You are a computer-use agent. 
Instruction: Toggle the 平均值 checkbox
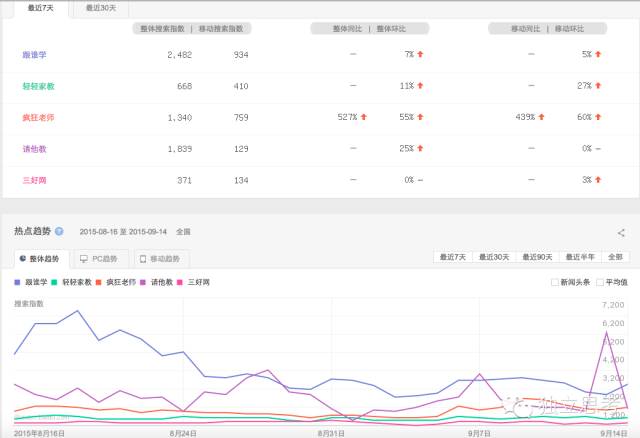coord(600,283)
